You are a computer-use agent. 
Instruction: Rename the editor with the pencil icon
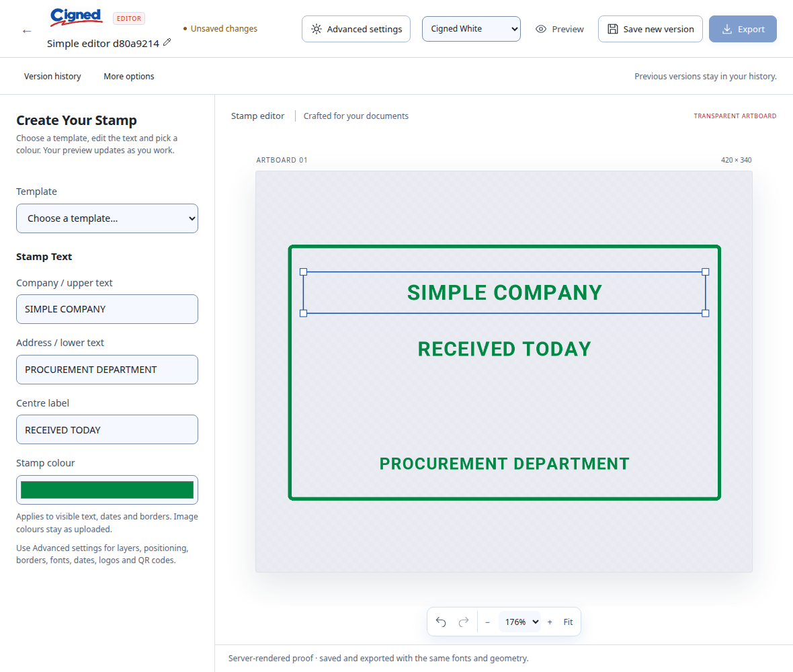click(167, 42)
